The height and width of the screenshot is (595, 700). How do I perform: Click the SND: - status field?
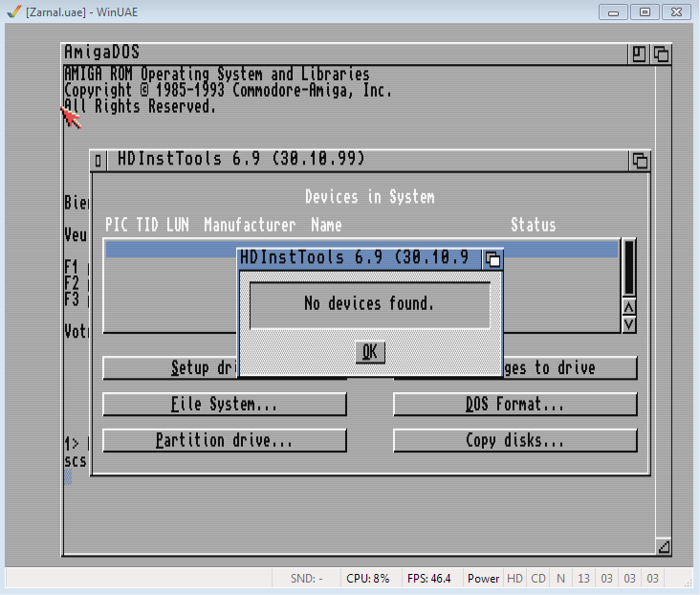point(306,579)
